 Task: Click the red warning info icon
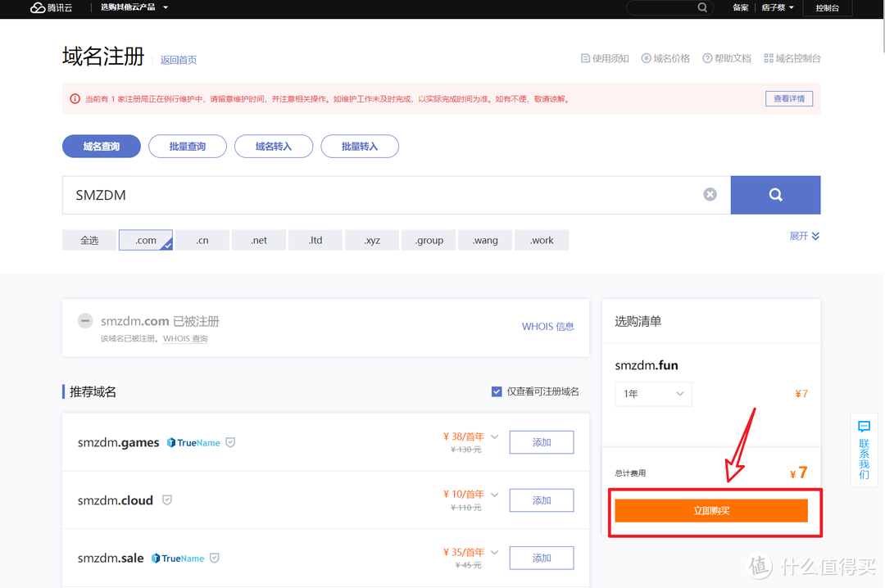tap(75, 99)
